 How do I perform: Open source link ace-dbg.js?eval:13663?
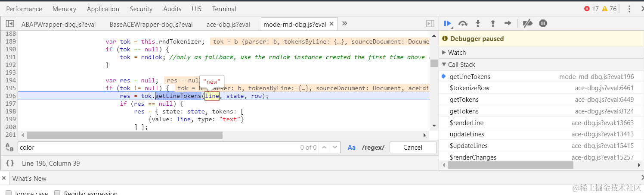[x=603, y=123]
